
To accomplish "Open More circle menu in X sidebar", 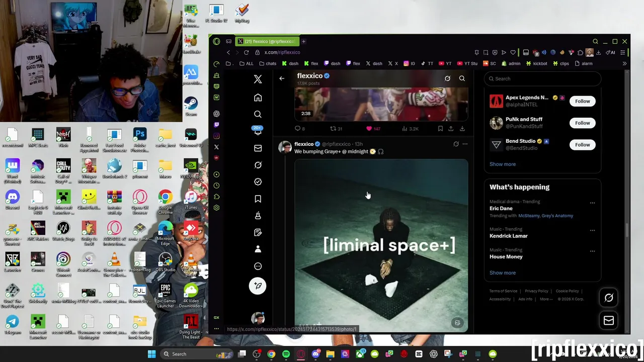I will point(258,266).
